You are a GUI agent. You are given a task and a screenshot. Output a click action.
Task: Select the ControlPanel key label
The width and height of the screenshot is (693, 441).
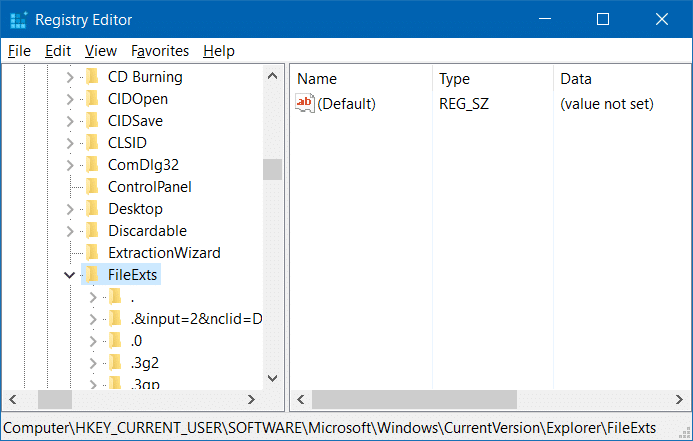point(150,187)
